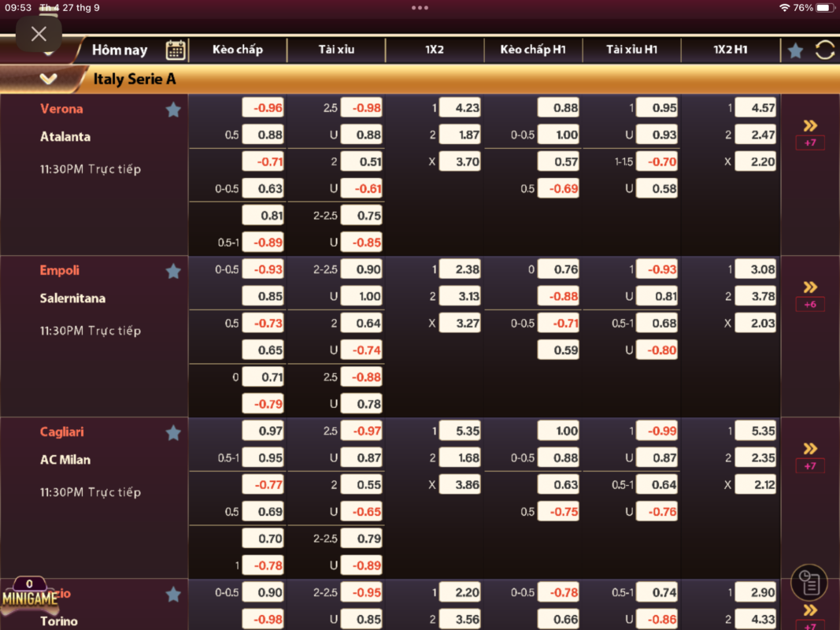
Task: Favorite the Verona vs Atalanta match
Action: coord(173,110)
